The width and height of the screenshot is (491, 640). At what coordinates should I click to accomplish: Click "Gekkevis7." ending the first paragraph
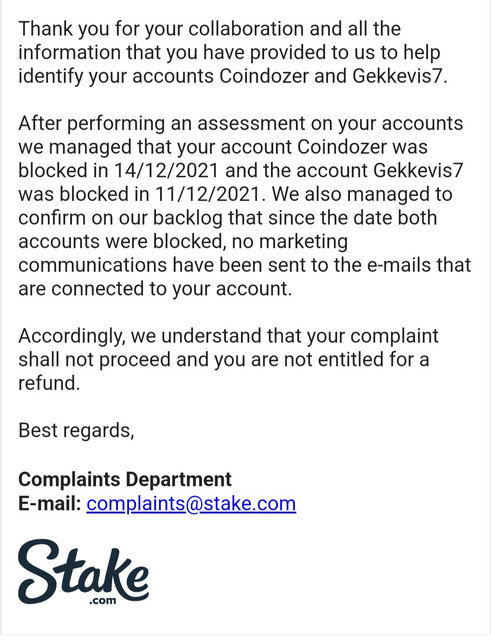[400, 76]
